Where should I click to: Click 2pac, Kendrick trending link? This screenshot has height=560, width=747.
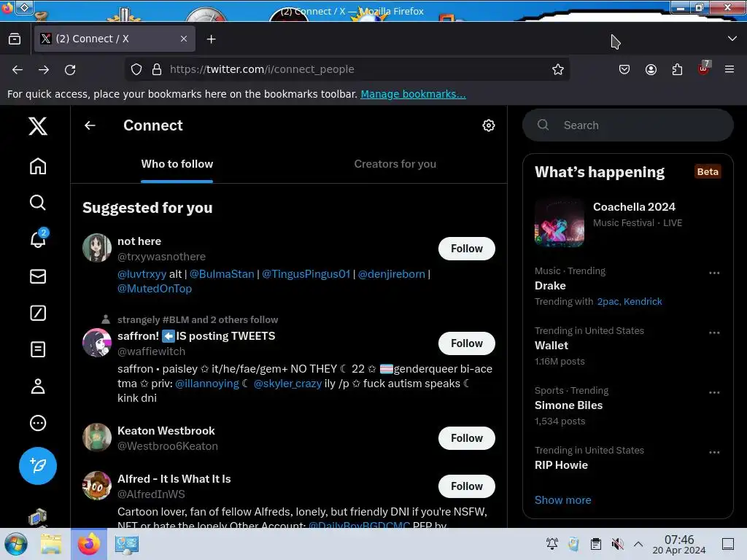[x=630, y=301]
